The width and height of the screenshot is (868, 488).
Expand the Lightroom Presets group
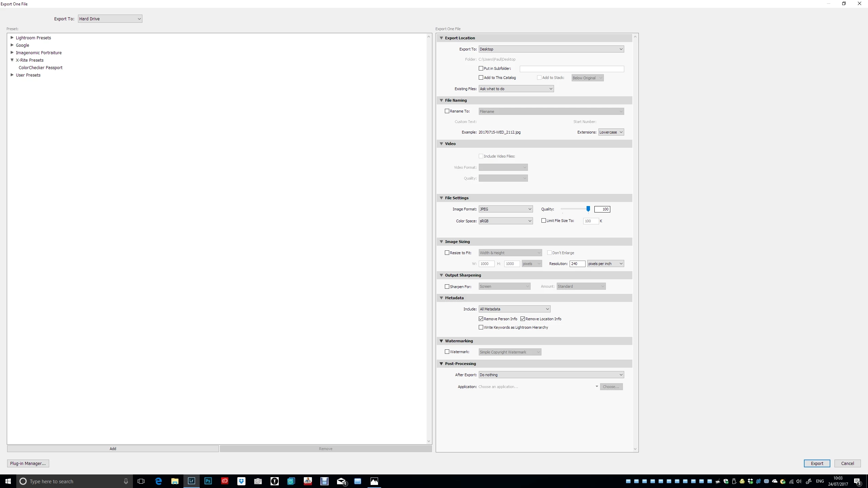12,38
